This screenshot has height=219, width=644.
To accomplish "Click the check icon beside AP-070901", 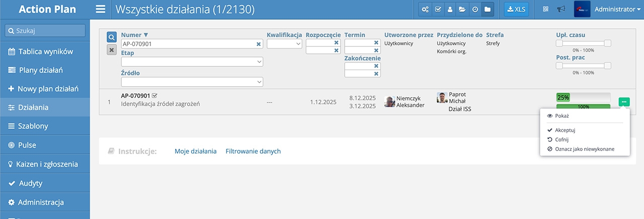I will pyautogui.click(x=154, y=95).
